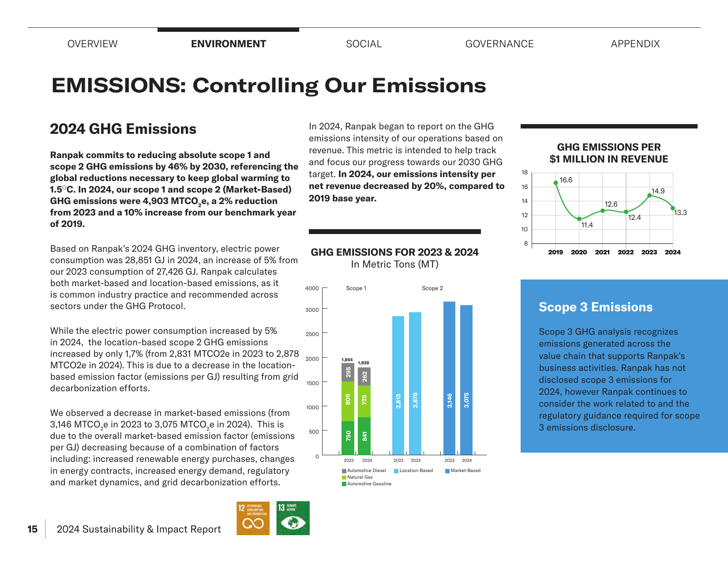The width and height of the screenshot is (728, 563).
Task: Click the 809 natural gas bar segment
Action: coord(348,401)
